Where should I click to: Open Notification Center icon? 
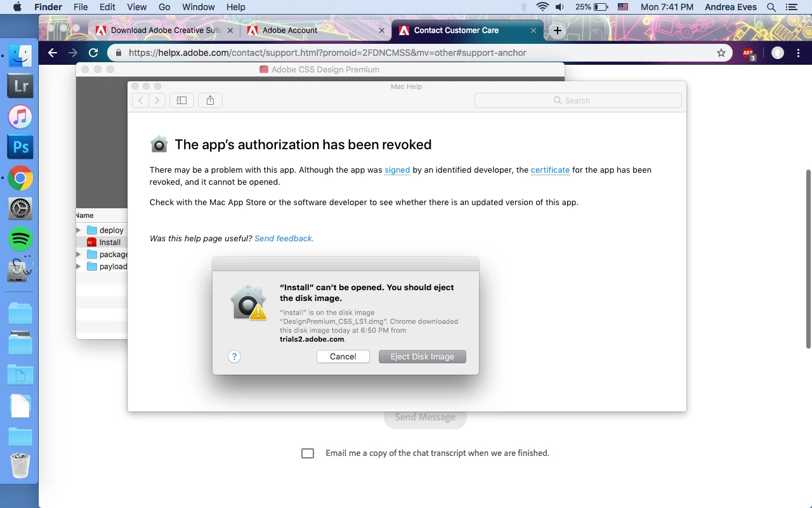click(x=791, y=7)
